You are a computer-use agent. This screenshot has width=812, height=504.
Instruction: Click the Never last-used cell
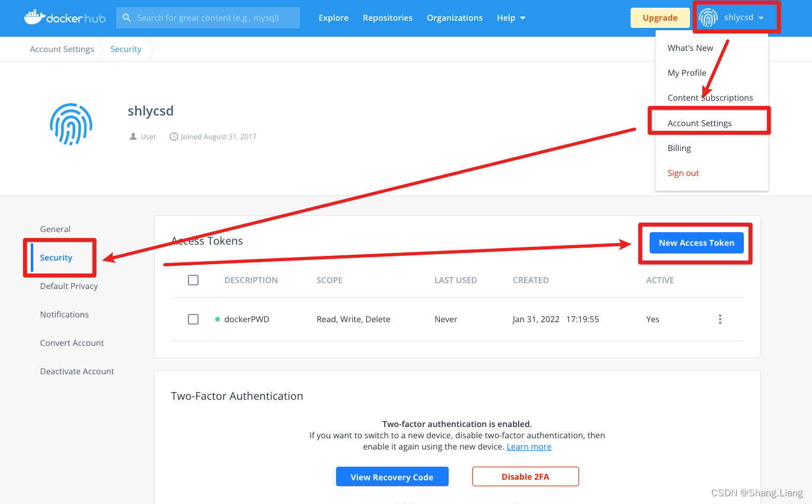[446, 319]
